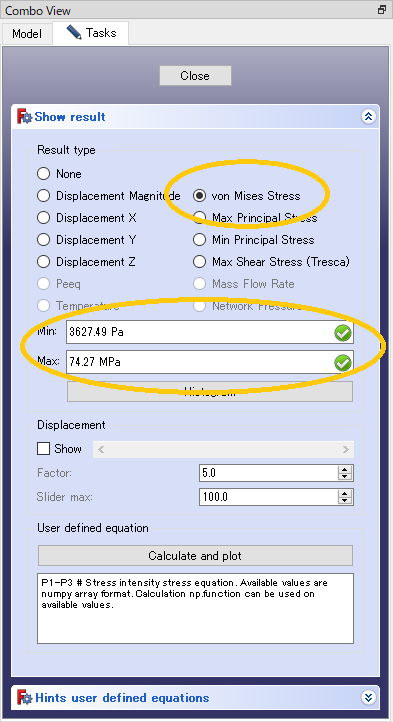Switch to the Model tab
This screenshot has width=393, height=722.
coord(27,34)
